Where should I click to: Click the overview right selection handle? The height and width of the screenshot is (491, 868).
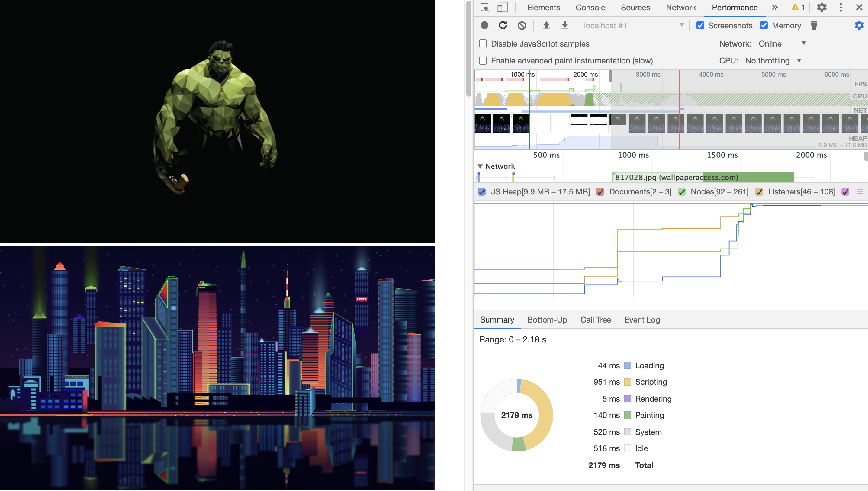[x=610, y=76]
